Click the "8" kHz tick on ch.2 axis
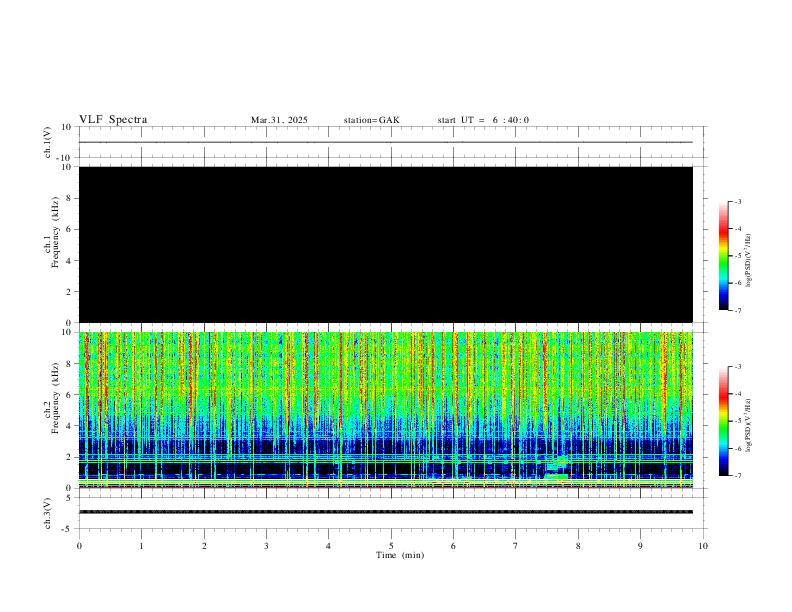Screen dimensions: 792x612 click(x=70, y=364)
